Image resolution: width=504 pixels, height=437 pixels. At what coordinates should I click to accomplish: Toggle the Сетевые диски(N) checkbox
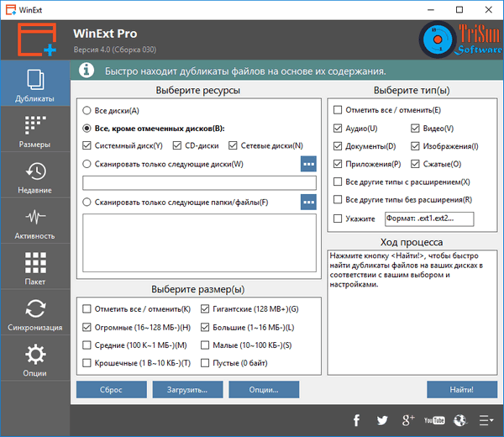click(x=233, y=145)
